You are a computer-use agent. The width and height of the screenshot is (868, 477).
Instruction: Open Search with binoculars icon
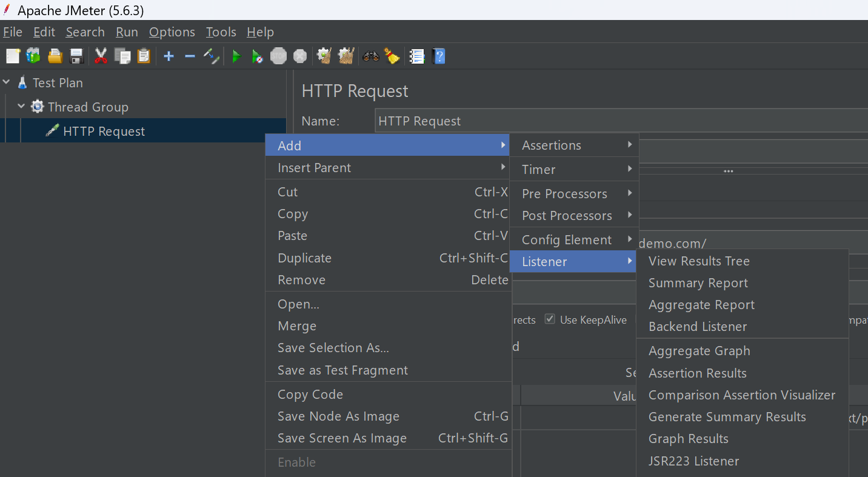(370, 56)
